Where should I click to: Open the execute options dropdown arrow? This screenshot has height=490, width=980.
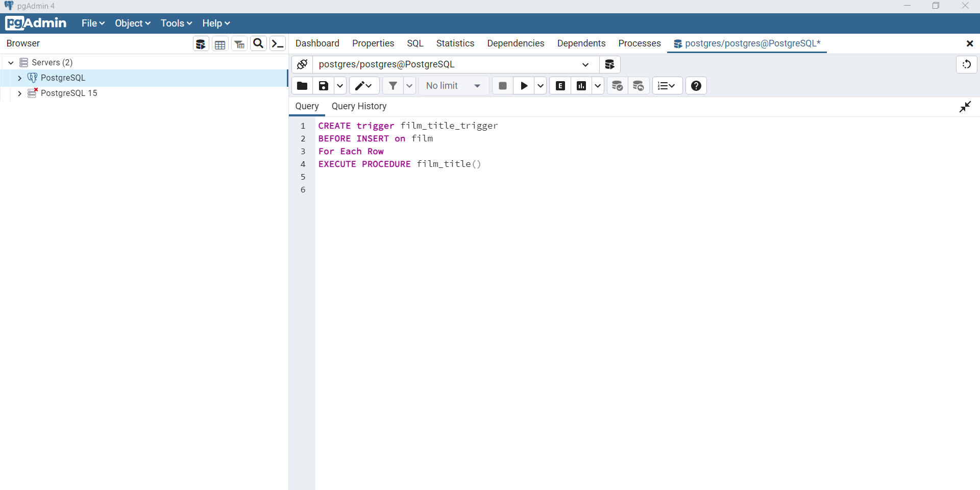[541, 86]
